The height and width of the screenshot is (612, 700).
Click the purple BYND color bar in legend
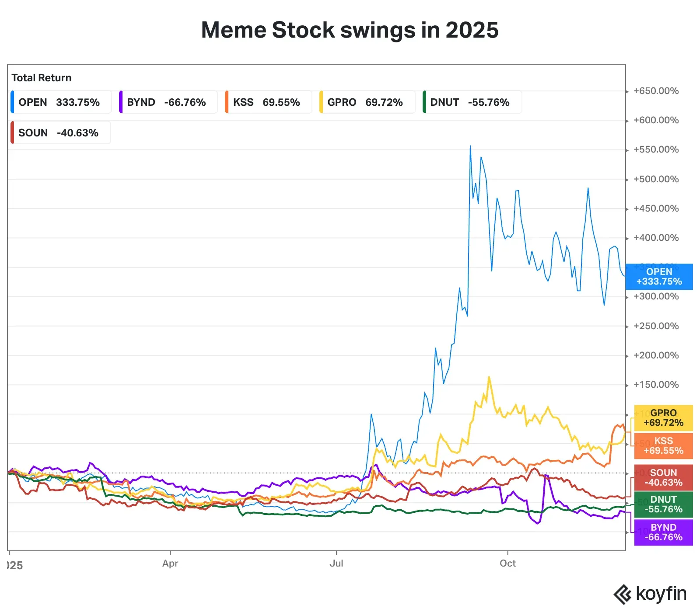click(121, 102)
